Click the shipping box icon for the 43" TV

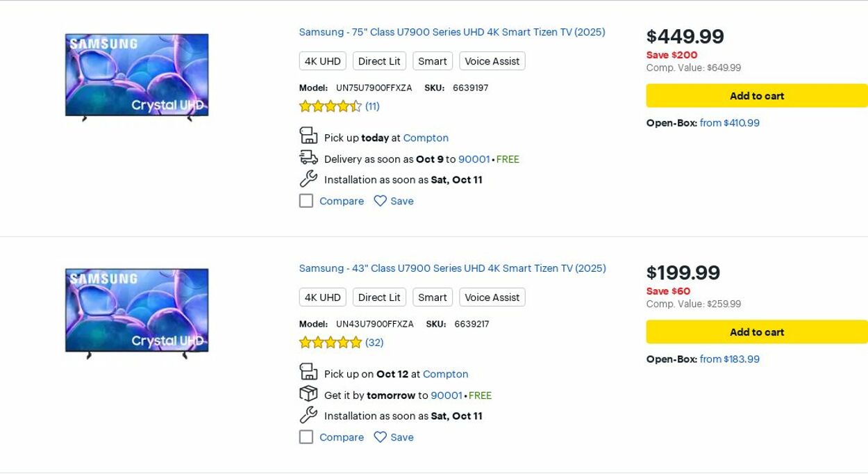pyautogui.click(x=308, y=394)
